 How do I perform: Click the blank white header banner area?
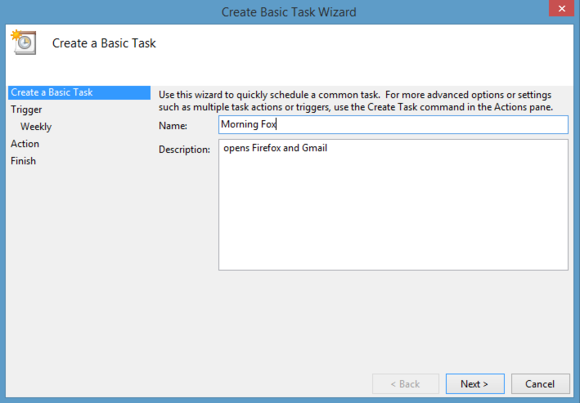tap(362, 52)
